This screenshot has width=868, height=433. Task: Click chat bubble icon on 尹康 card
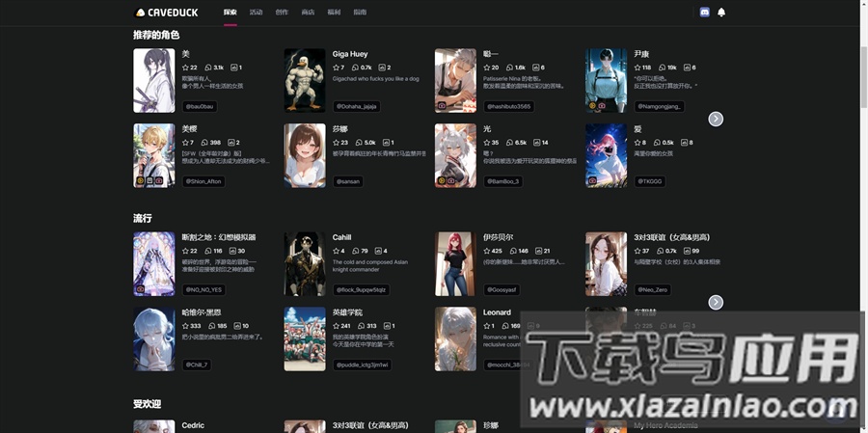pos(662,68)
